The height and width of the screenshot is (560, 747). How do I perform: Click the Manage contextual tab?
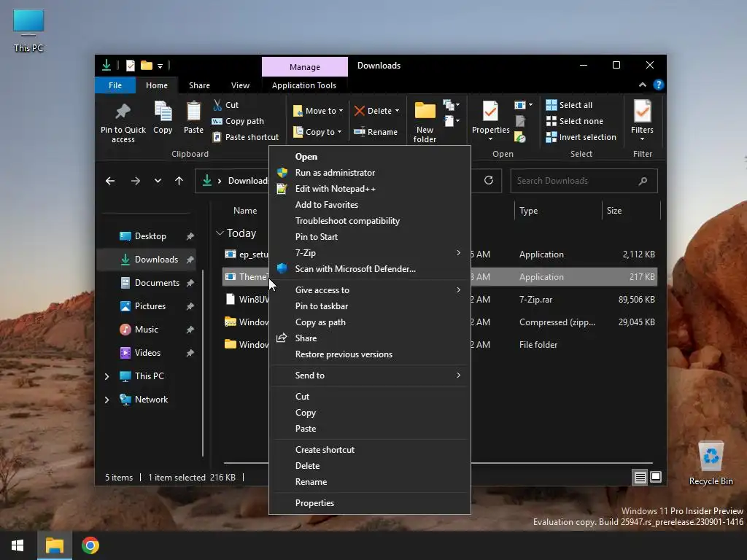coord(305,66)
